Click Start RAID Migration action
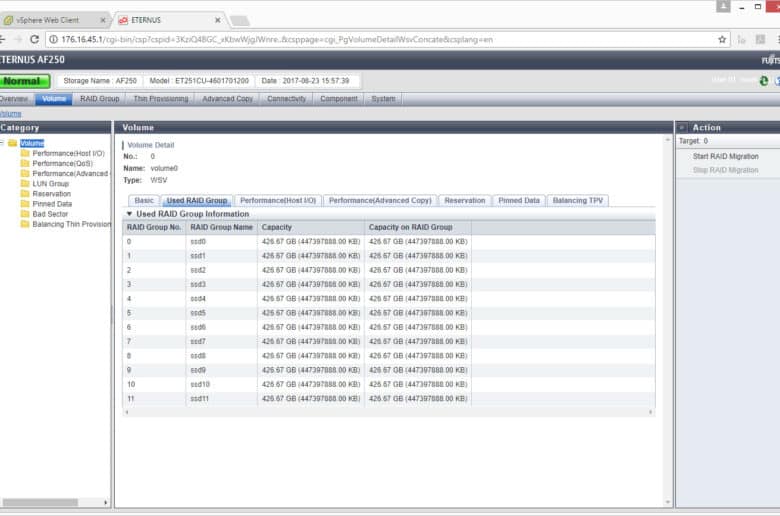 725,156
